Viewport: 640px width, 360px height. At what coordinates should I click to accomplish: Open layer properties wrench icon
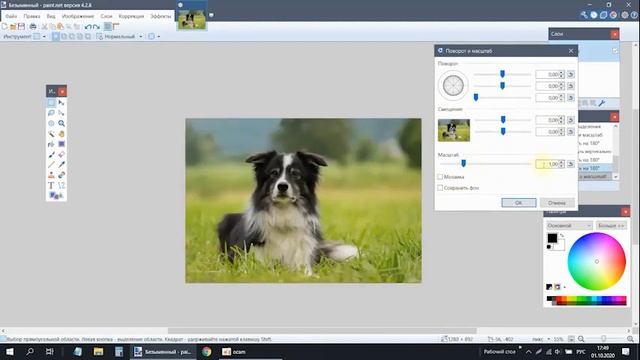(602, 103)
